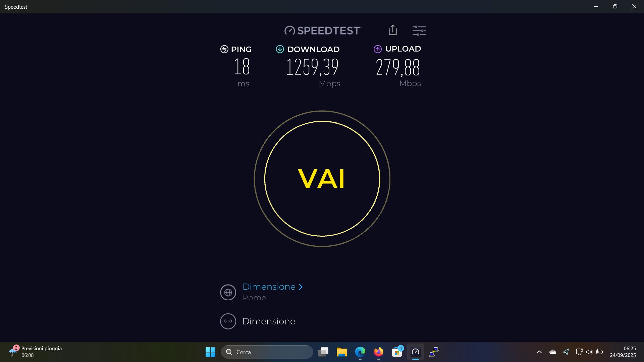
Task: Launch Firefox from the taskbar
Action: coord(378,352)
